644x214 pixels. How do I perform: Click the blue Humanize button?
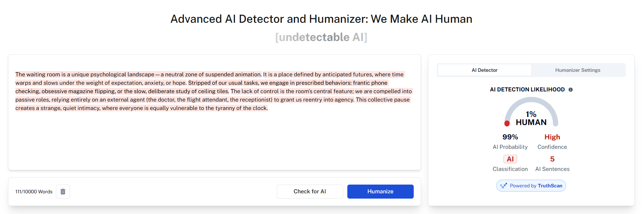tap(380, 192)
